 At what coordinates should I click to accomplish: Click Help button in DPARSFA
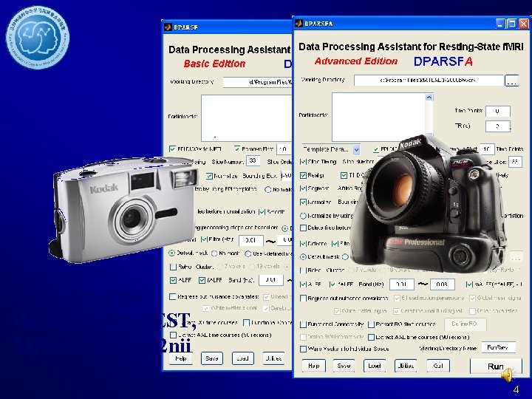(313, 366)
